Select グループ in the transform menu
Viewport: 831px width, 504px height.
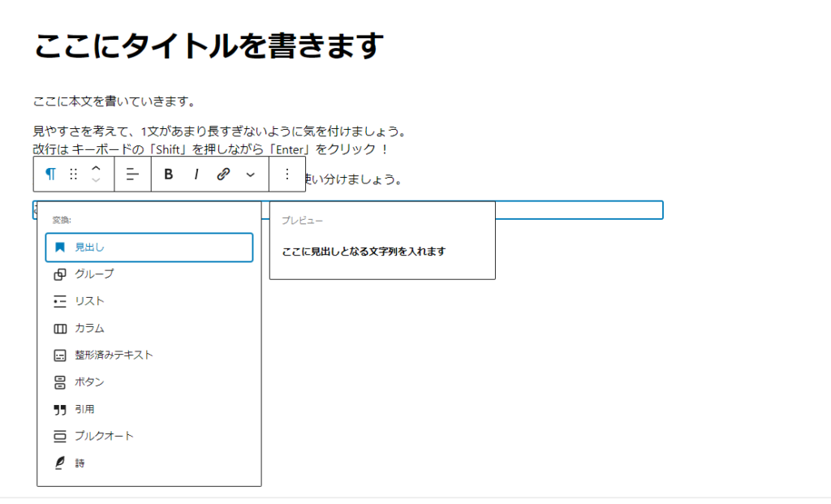(94, 274)
